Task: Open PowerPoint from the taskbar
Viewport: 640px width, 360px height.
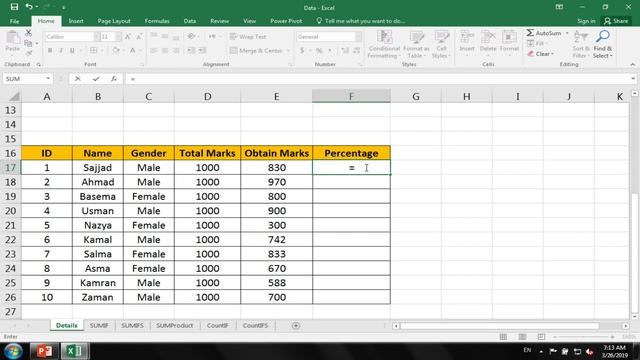Action: pos(44,351)
